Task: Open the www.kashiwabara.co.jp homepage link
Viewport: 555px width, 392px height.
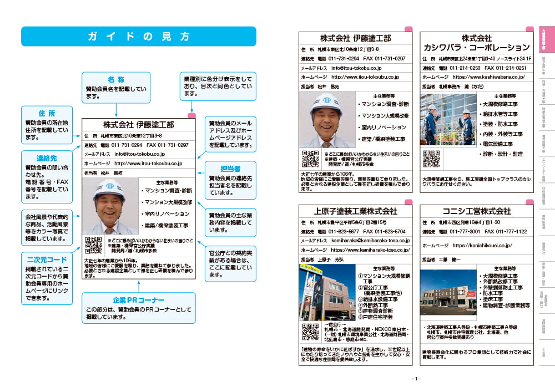Action: click(x=489, y=77)
